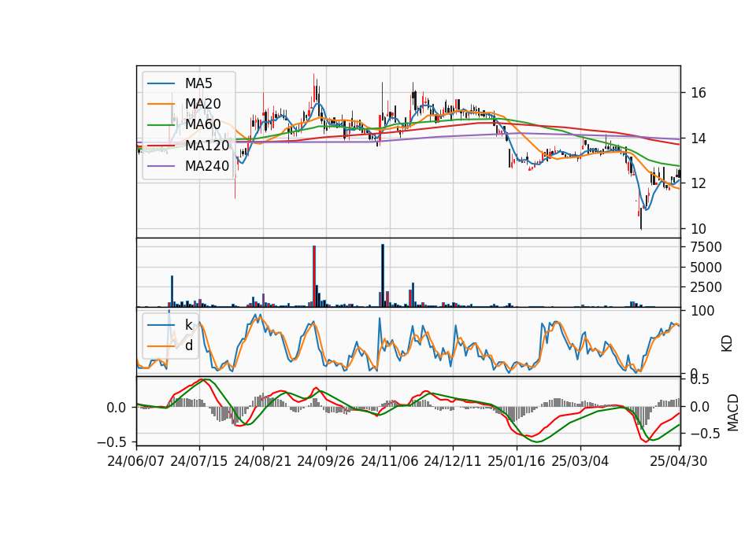Click the volume axis value 2500
Image resolution: width=756 pixels, height=543 pixels.
[x=706, y=287]
